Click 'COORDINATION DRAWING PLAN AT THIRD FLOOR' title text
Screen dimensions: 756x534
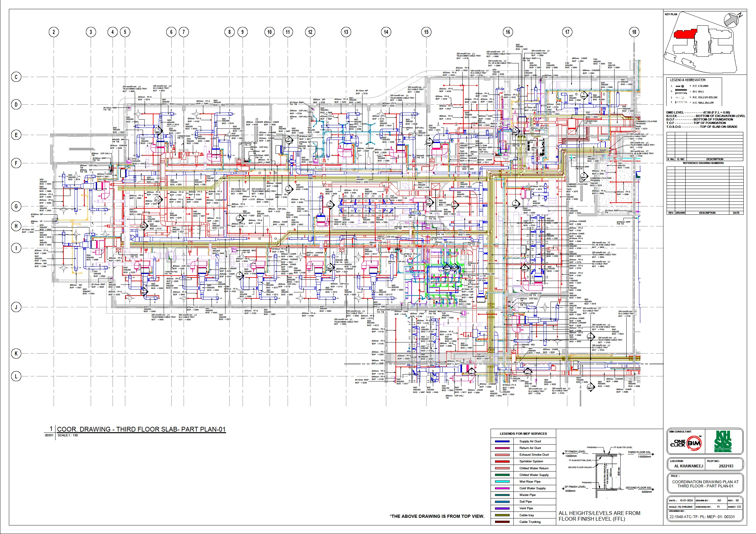[x=705, y=484]
